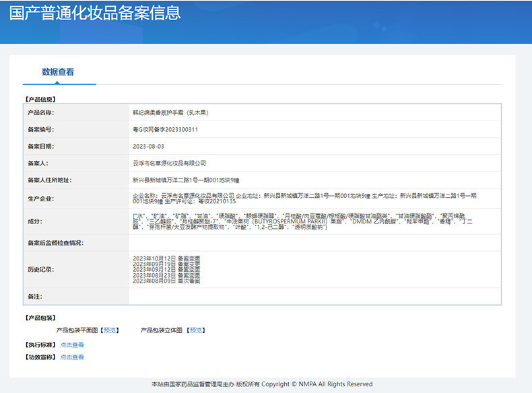Click 点击查看 next to 功效宣称
Image resolution: width=532 pixels, height=393 pixels.
pos(72,357)
